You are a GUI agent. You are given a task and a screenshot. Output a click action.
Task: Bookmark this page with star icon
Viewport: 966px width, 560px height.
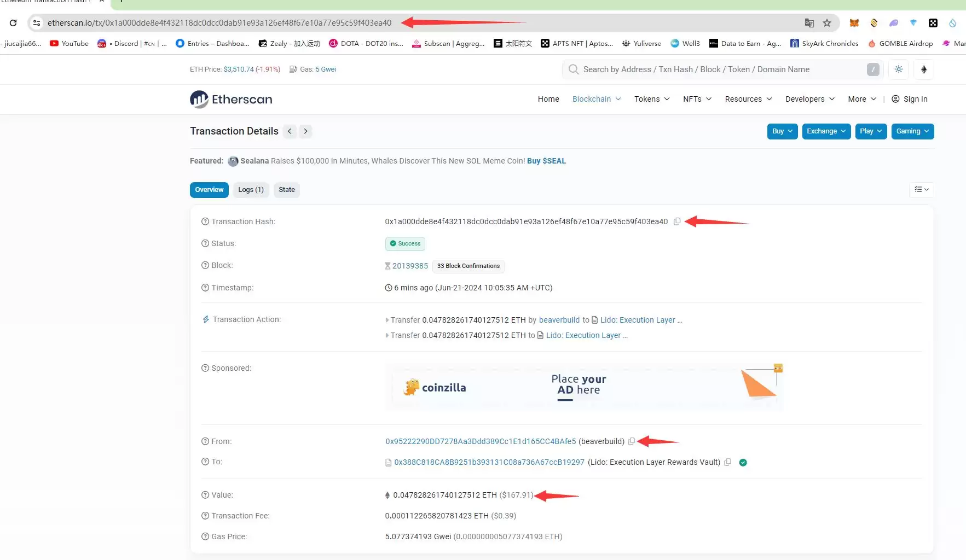(x=827, y=23)
